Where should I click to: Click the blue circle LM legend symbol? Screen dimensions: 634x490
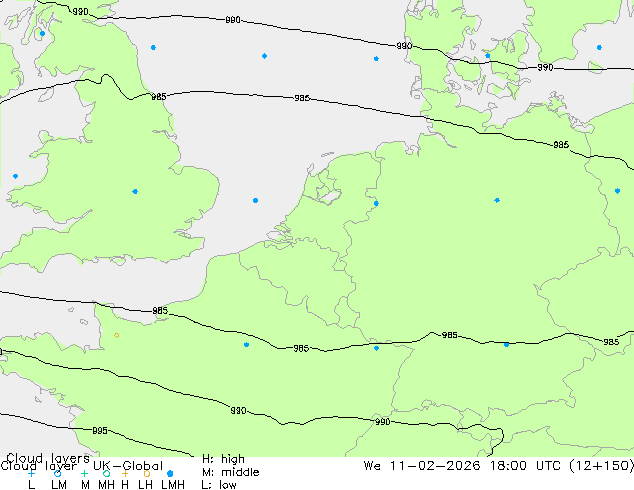pos(57,473)
